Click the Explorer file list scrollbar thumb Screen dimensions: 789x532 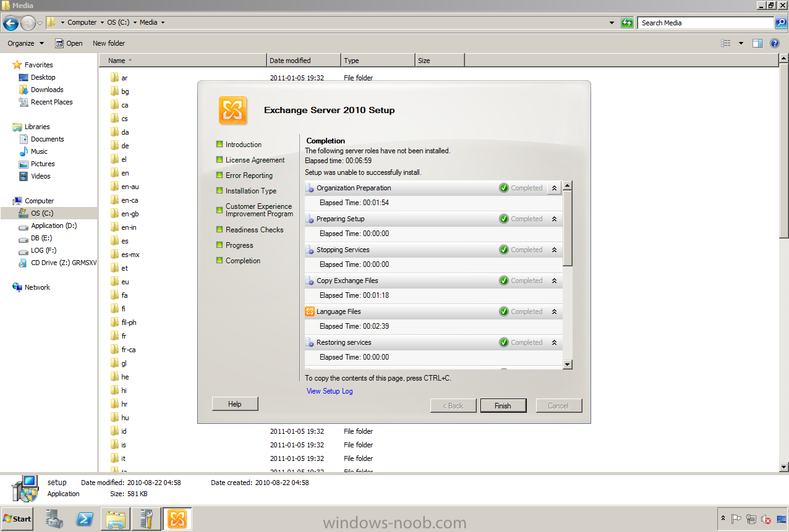point(784,150)
